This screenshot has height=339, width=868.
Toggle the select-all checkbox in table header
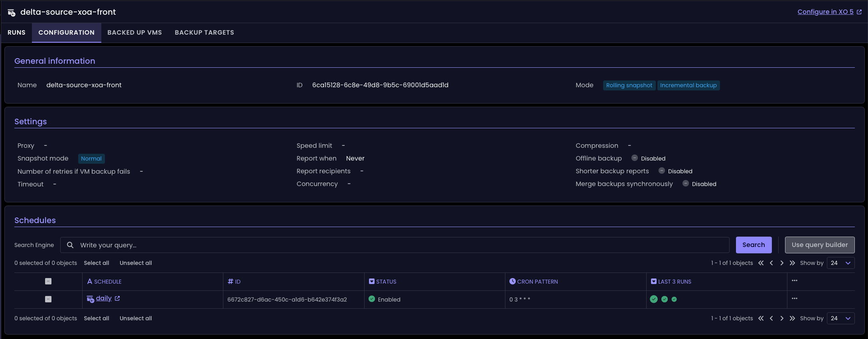48,282
